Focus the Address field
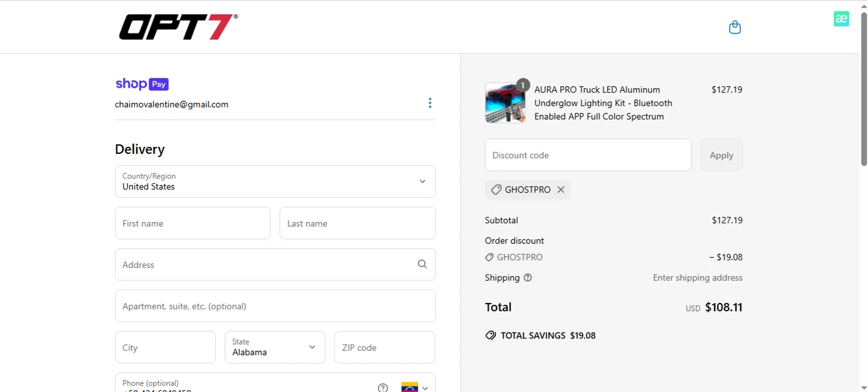Viewport: 868px width, 392px height. tap(275, 264)
